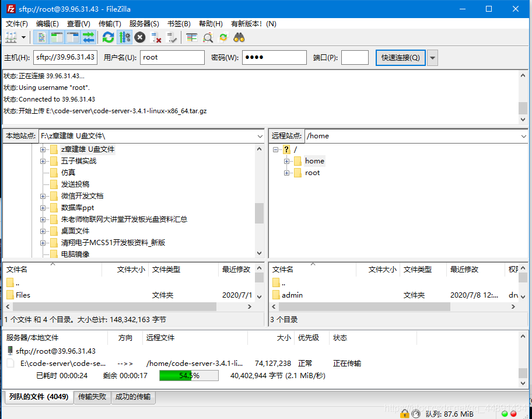Switch to the 传输失败 tab

pyautogui.click(x=92, y=397)
